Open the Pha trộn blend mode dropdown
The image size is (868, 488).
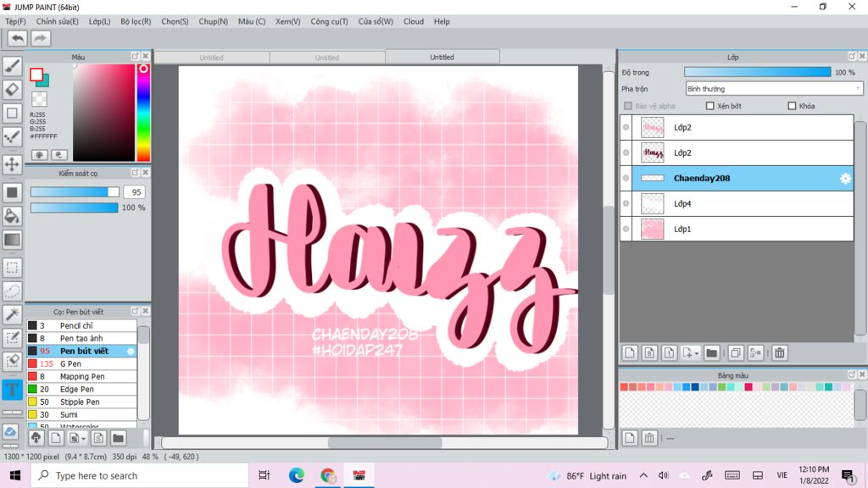774,88
